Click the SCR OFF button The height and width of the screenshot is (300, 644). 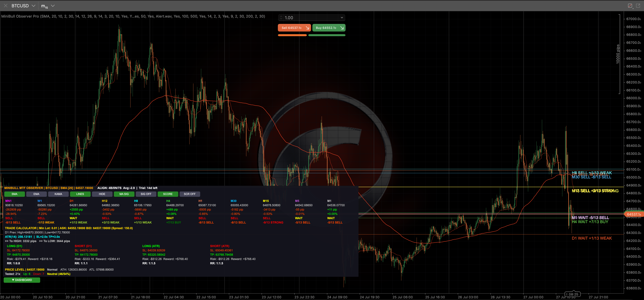point(190,194)
